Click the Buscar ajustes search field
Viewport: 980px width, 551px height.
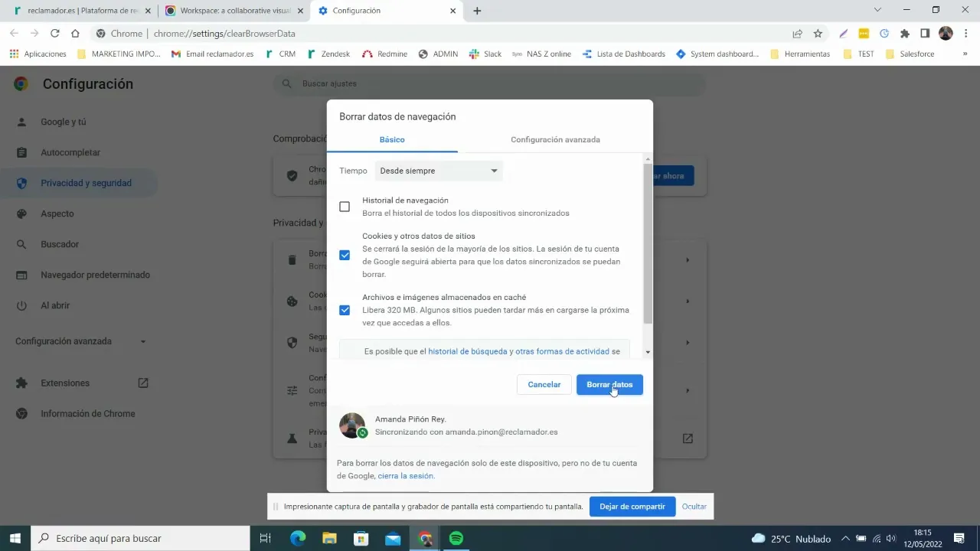coord(488,83)
